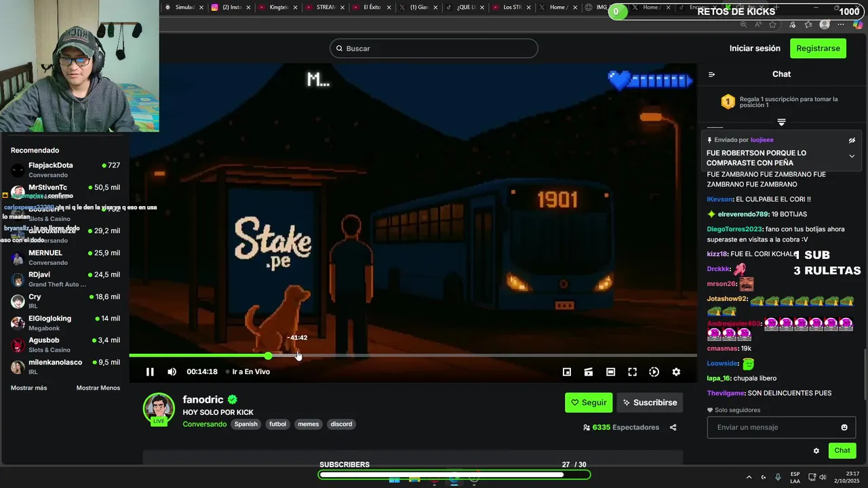
Task: Mute the video player volume
Action: point(172,371)
